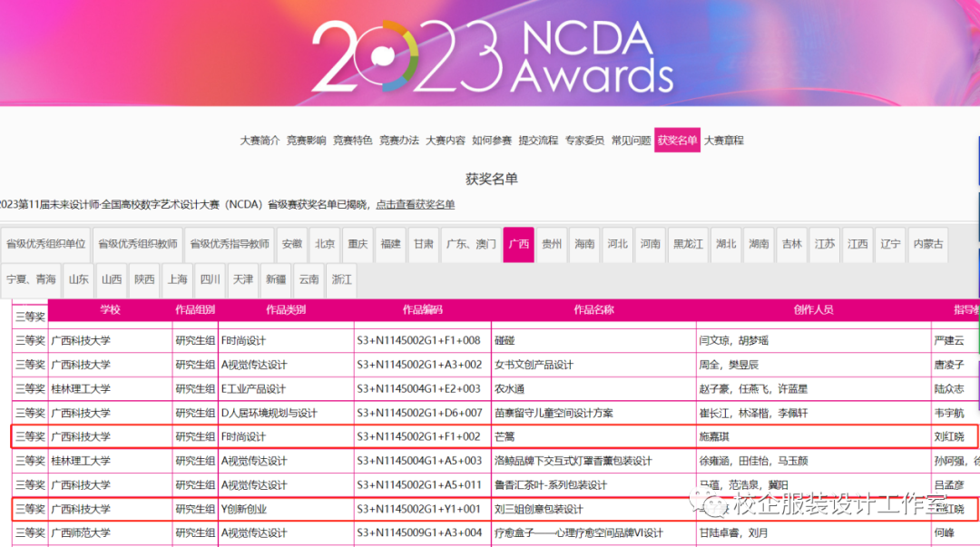
Task: Select the 黑龙江 province tab
Action: click(x=688, y=244)
